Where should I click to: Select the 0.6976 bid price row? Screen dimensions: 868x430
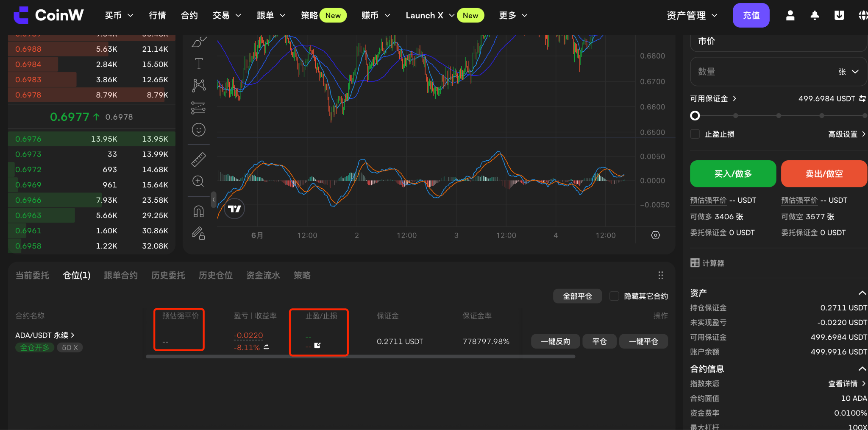tap(92, 139)
